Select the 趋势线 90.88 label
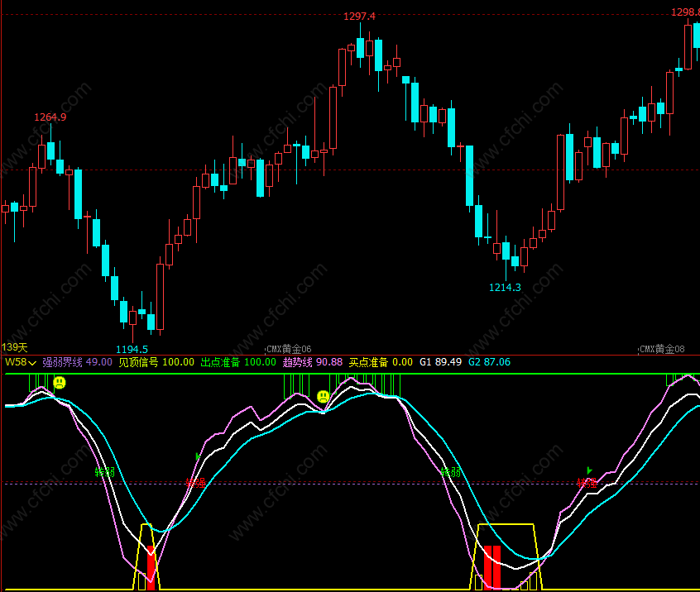The width and height of the screenshot is (700, 592). click(x=313, y=362)
